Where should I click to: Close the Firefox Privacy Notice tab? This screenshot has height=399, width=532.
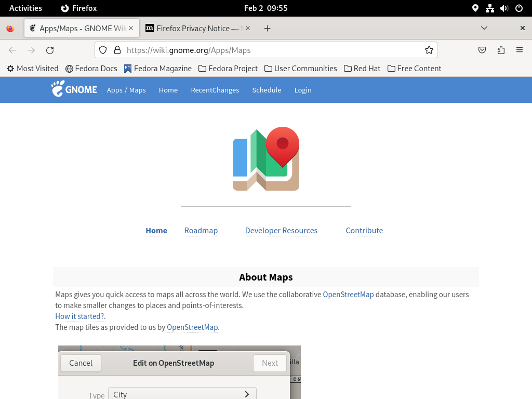(x=248, y=28)
